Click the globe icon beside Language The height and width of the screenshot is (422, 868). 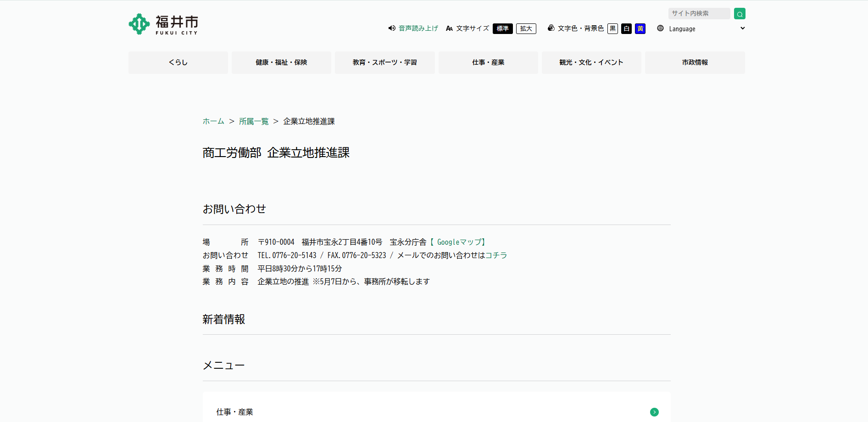[x=660, y=28]
